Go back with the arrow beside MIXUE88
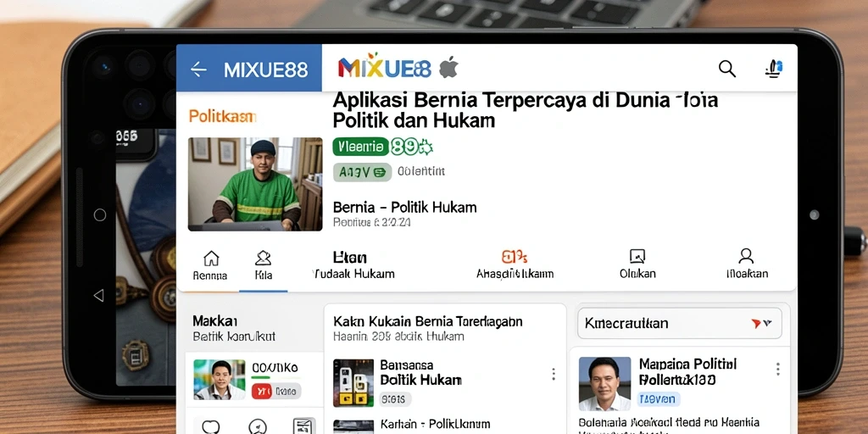The width and height of the screenshot is (868, 434). coord(198,70)
